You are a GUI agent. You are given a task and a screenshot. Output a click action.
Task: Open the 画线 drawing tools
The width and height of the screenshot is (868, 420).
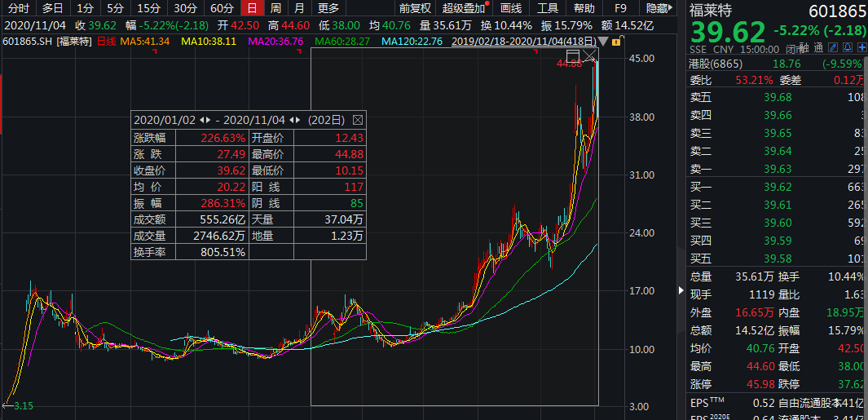pyautogui.click(x=510, y=8)
